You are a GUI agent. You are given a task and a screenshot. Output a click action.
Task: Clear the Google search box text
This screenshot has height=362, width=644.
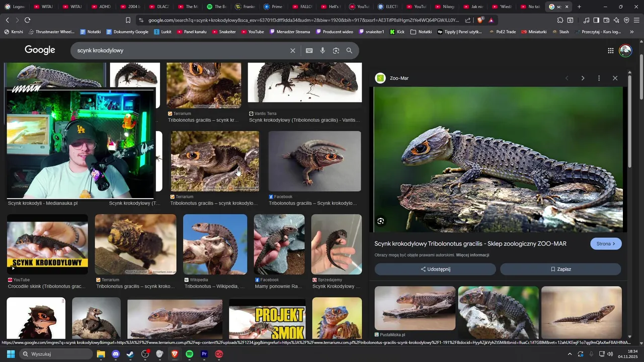tap(293, 51)
